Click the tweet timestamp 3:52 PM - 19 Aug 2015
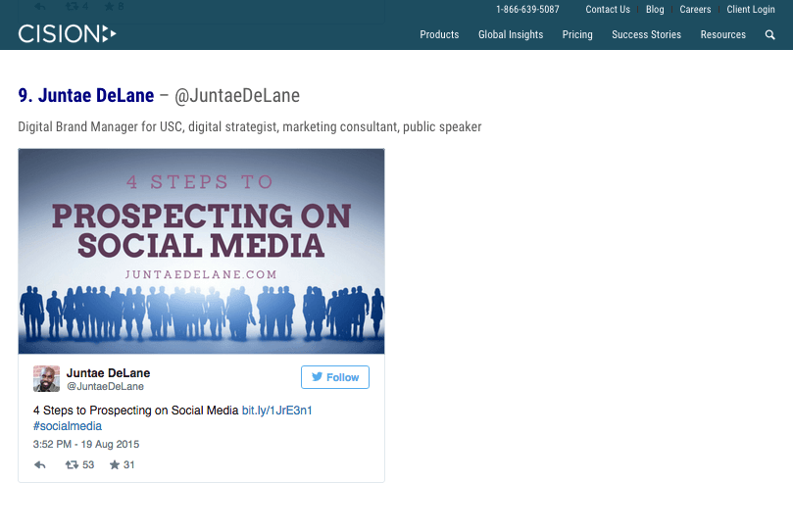793x532 pixels. point(86,444)
